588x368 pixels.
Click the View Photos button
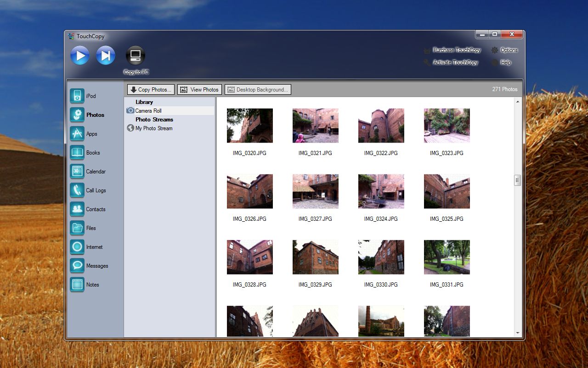(199, 90)
